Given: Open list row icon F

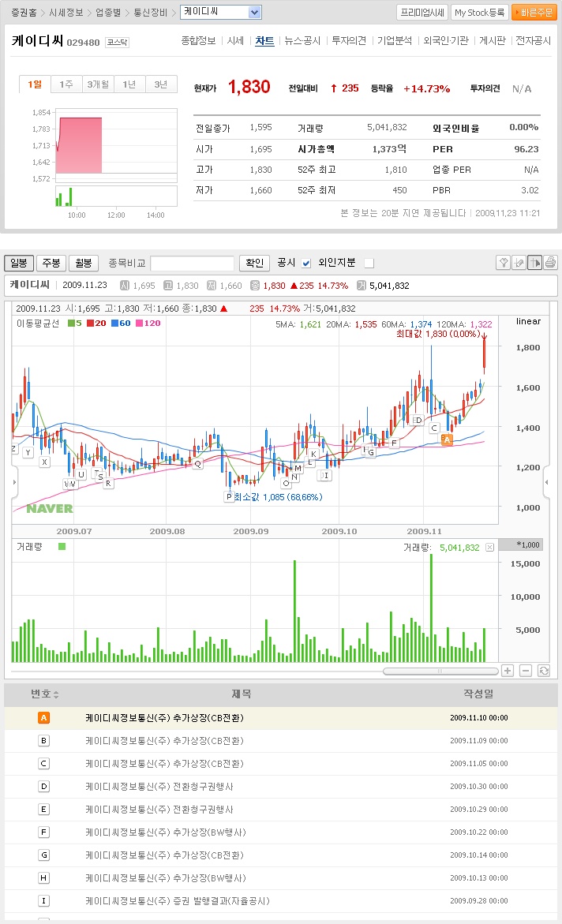Looking at the screenshot, I should coord(43,832).
